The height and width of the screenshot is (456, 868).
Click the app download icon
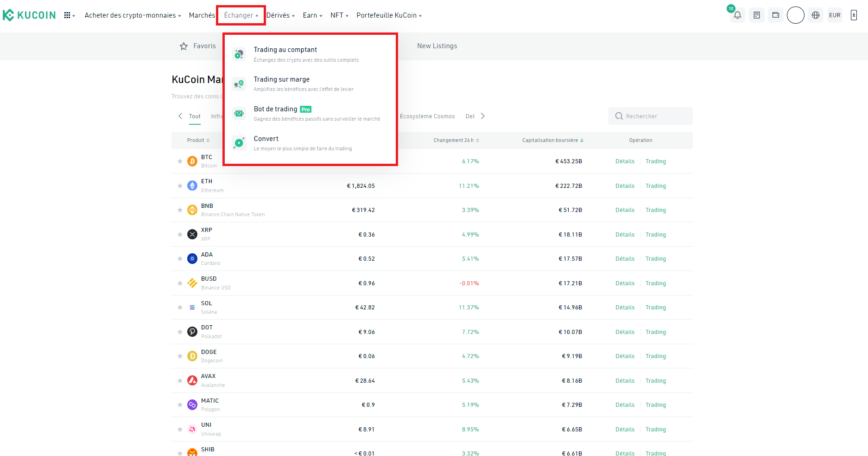click(854, 15)
